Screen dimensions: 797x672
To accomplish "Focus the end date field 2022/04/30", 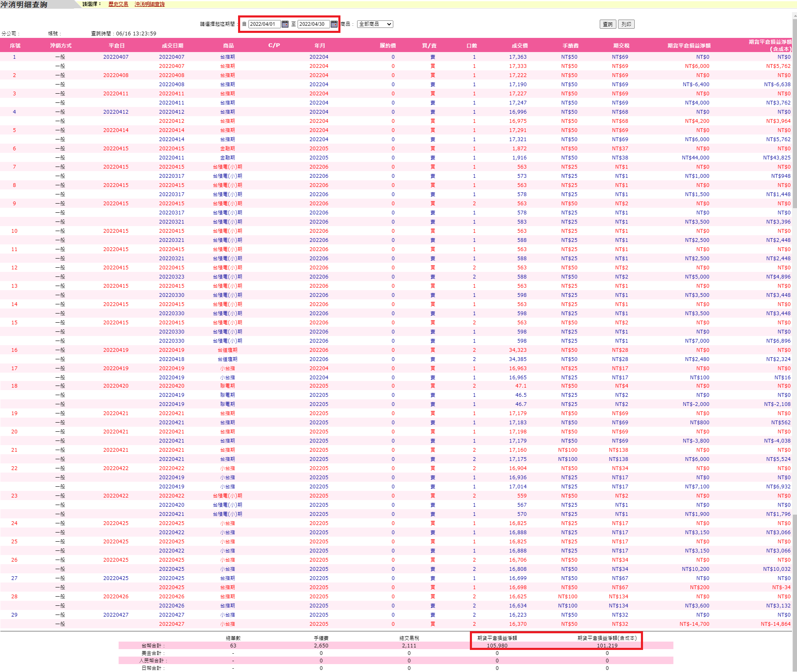I will 313,24.
